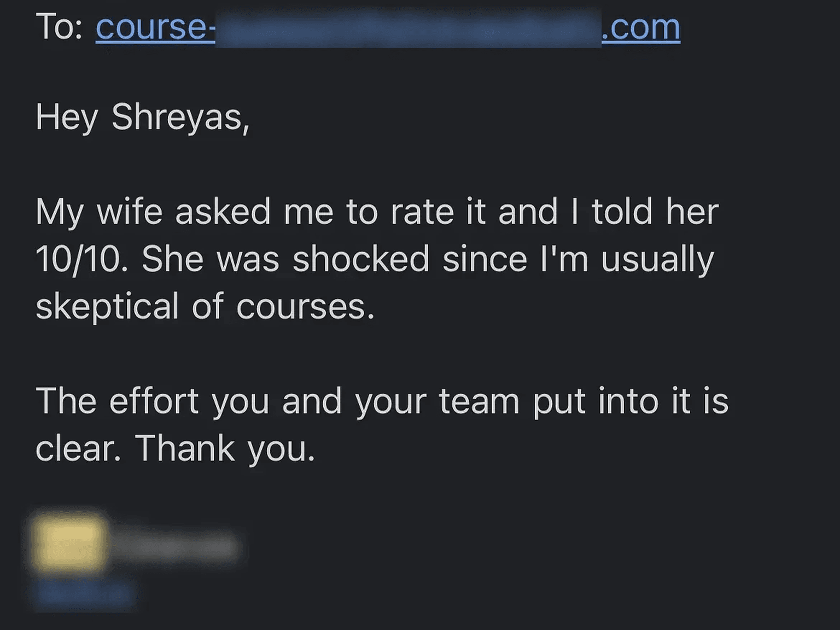Viewport: 840px width, 630px height.
Task: Click the word "effort" in last paragraph
Action: (x=154, y=401)
